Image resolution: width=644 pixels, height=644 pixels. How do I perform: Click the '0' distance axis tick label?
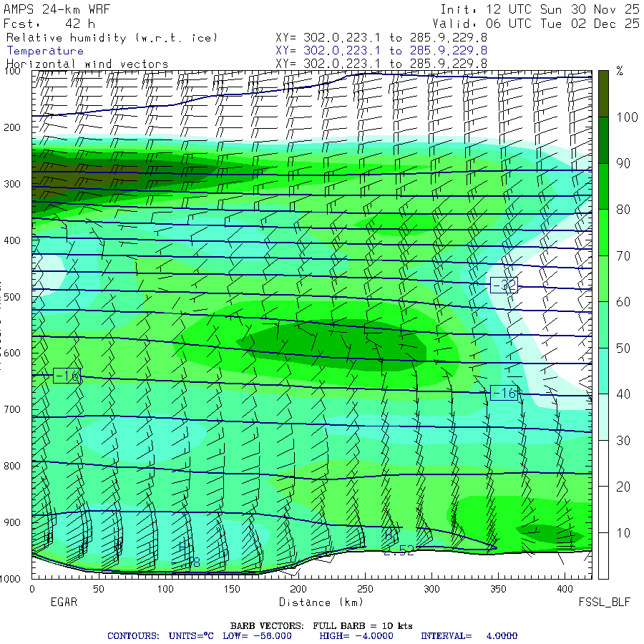point(32,590)
